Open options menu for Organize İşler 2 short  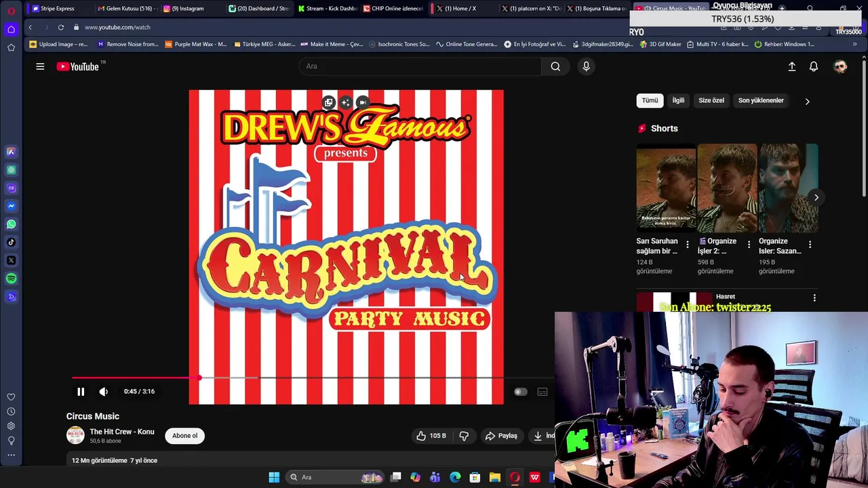[749, 245]
